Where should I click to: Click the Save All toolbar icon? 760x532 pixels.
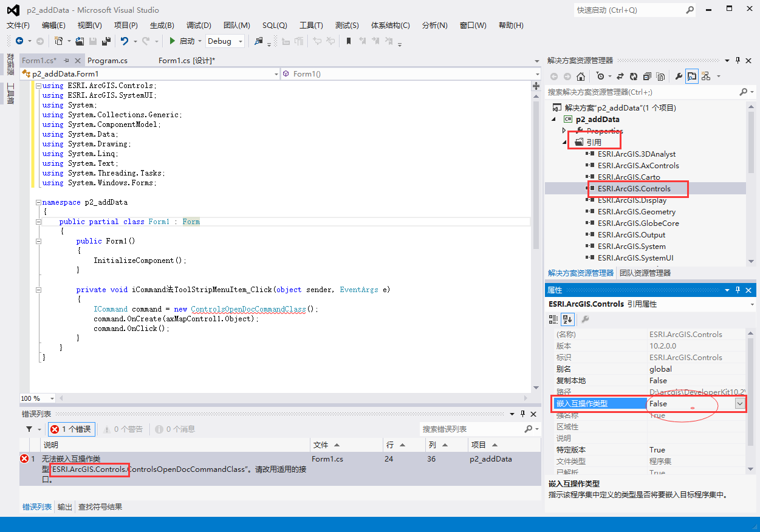click(x=106, y=41)
